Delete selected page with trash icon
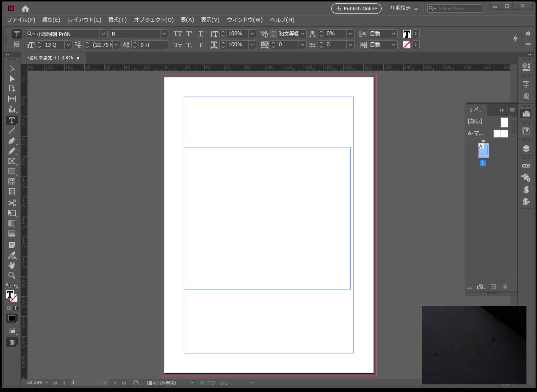537x392 pixels. 504,287
